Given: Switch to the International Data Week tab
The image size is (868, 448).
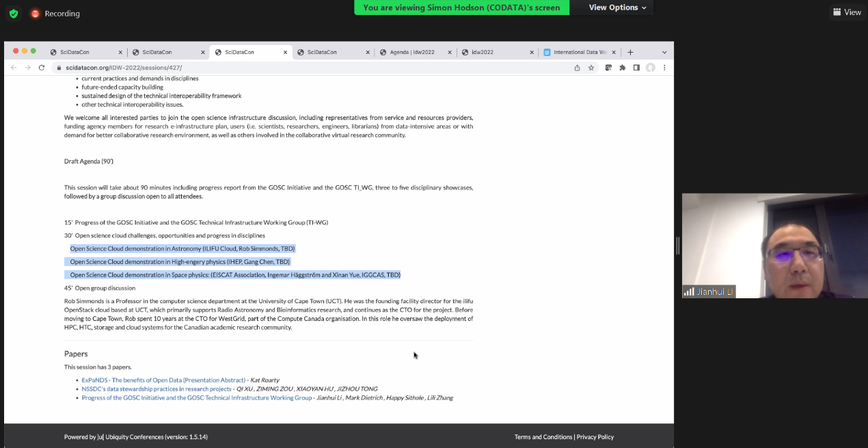Looking at the screenshot, I should (579, 52).
